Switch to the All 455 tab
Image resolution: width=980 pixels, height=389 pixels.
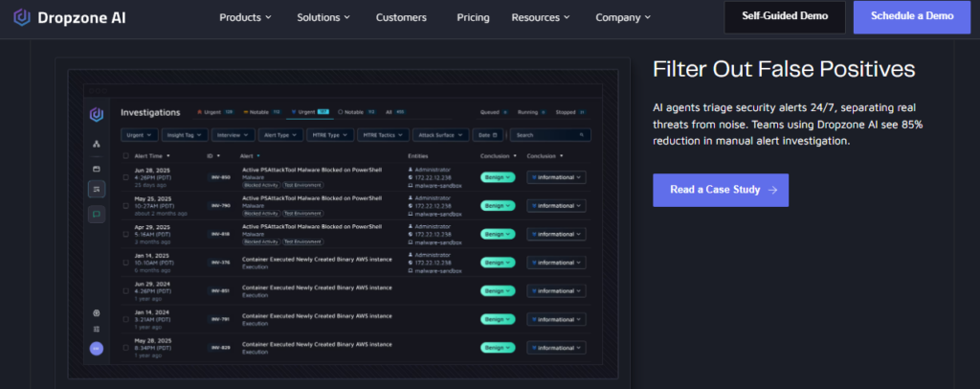(x=395, y=112)
